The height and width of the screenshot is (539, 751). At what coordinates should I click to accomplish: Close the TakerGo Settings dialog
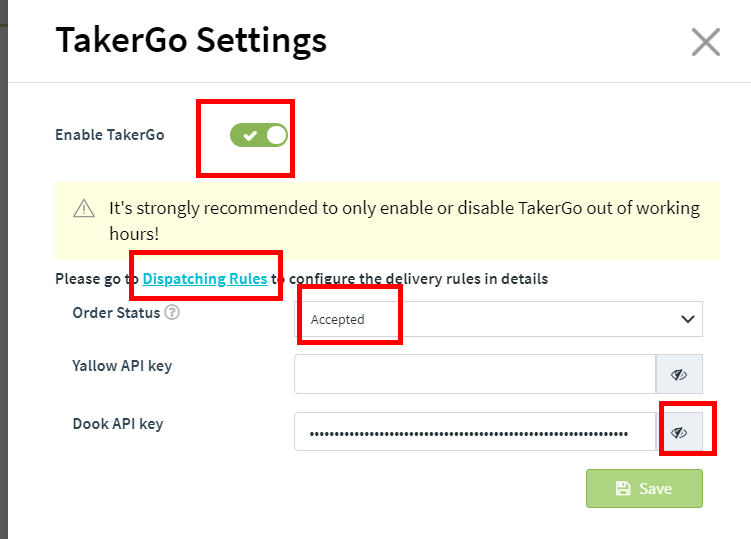coord(705,42)
